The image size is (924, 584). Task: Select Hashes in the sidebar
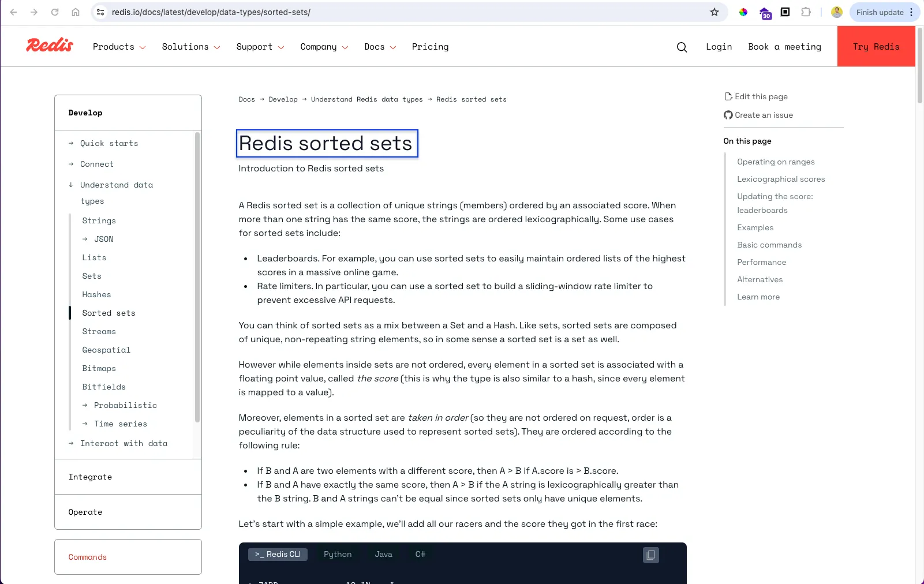(x=96, y=294)
